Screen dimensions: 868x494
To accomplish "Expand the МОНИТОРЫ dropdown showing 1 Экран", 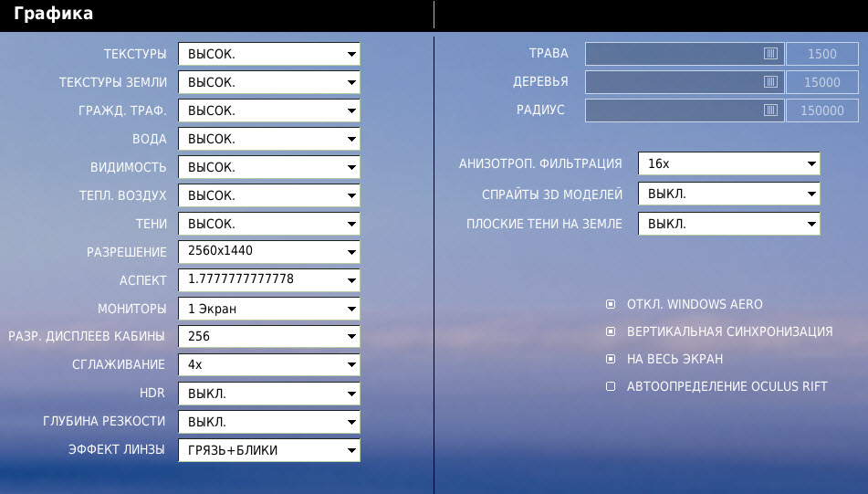I will point(269,309).
